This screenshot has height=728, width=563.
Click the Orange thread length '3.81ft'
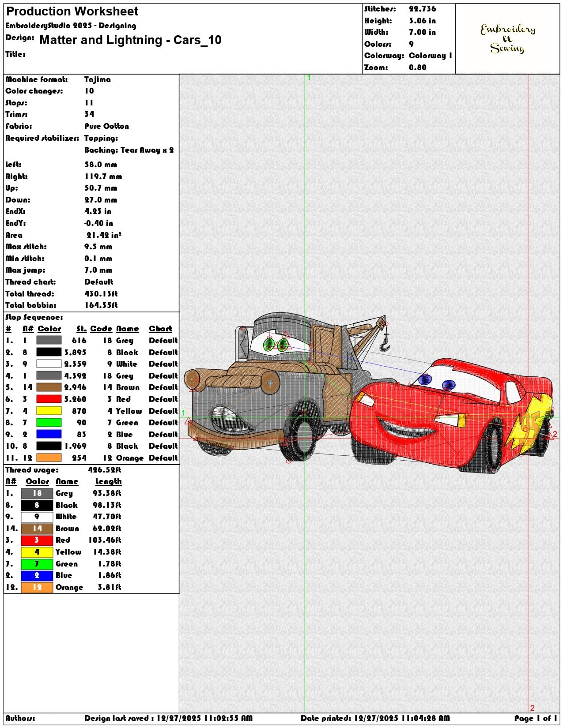point(109,587)
